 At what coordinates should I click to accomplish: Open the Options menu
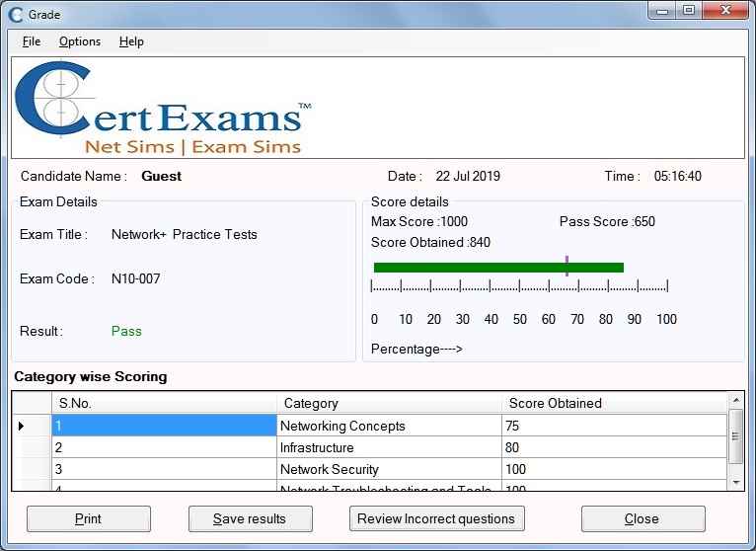coord(80,41)
